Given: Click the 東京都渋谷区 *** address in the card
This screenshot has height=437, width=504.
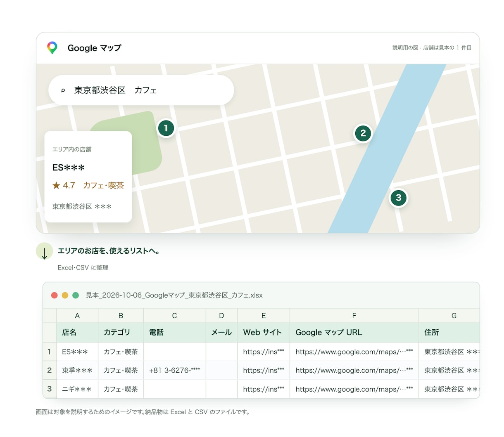Looking at the screenshot, I should [82, 206].
